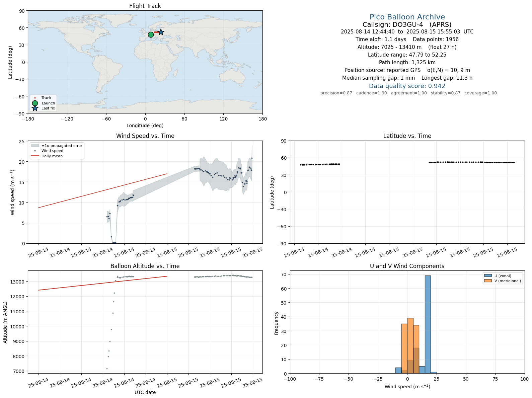532x398 pixels.
Task: Click the blue Last fix star on the map
Action: click(161, 32)
